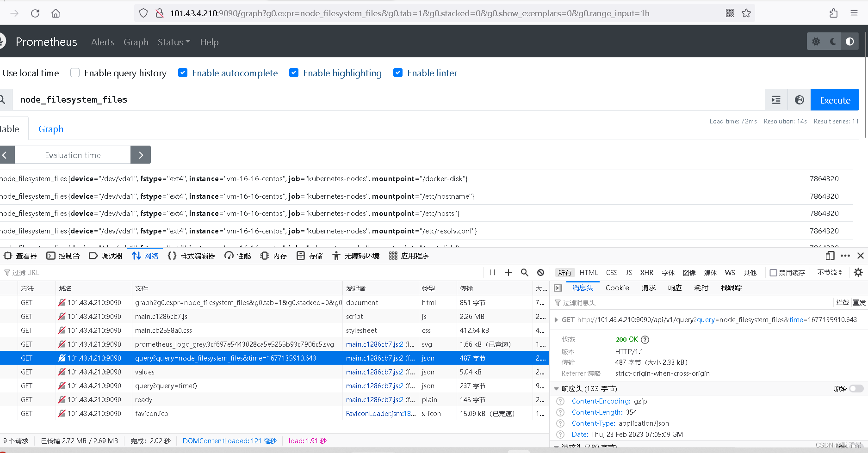This screenshot has width=868, height=453.
Task: Open initiator link for values request
Action: click(380, 372)
